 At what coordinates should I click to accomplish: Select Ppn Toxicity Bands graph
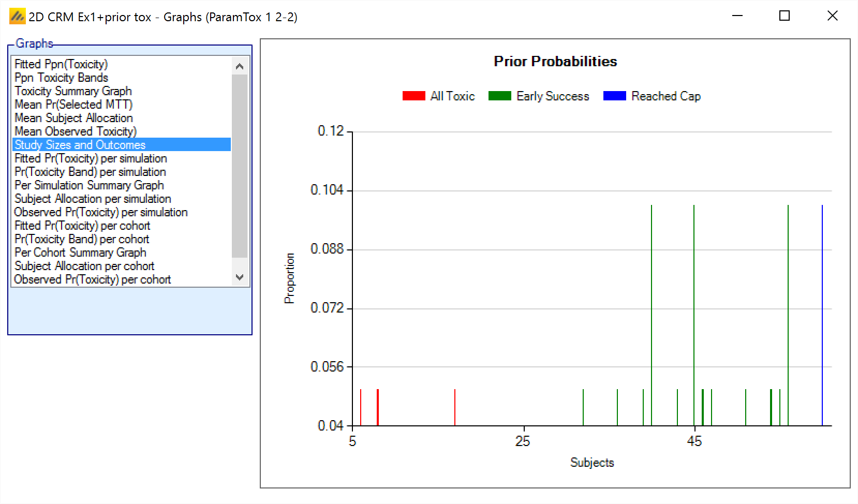pyautogui.click(x=61, y=78)
